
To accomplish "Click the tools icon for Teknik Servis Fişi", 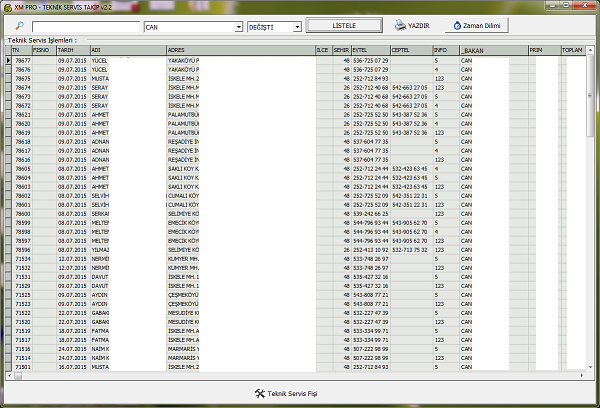I will (x=260, y=392).
